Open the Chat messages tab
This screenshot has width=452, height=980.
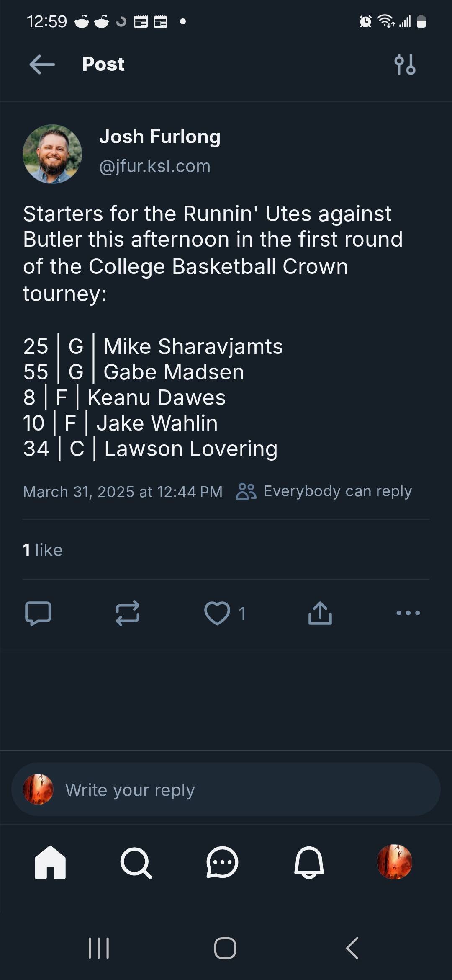[222, 862]
